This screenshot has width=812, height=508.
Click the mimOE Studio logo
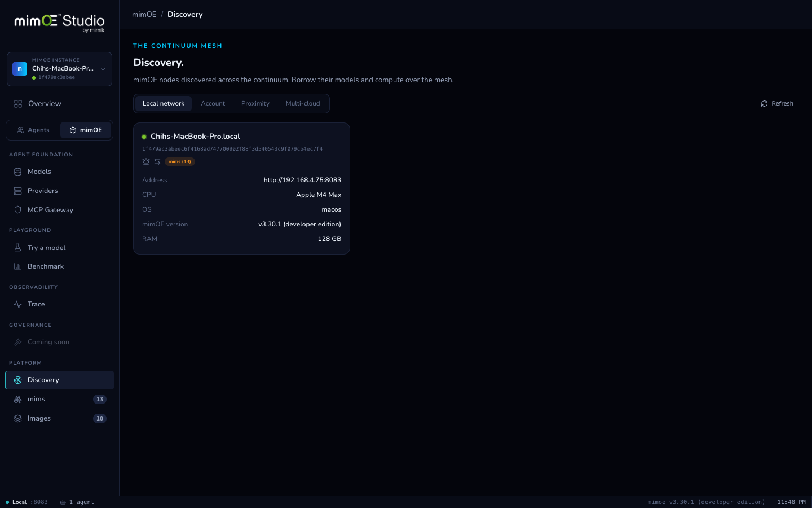59,23
